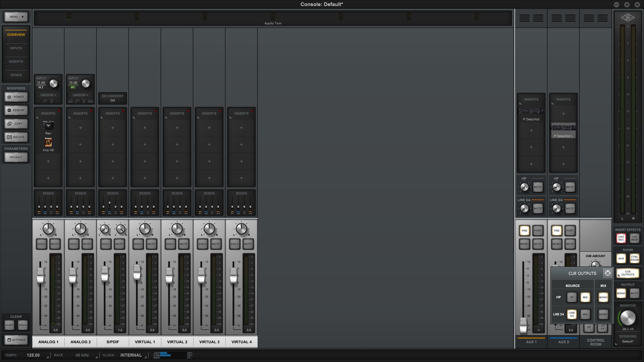The height and width of the screenshot is (362, 644).
Task: Click the Copy modifier button
Action: pyautogui.click(x=16, y=124)
